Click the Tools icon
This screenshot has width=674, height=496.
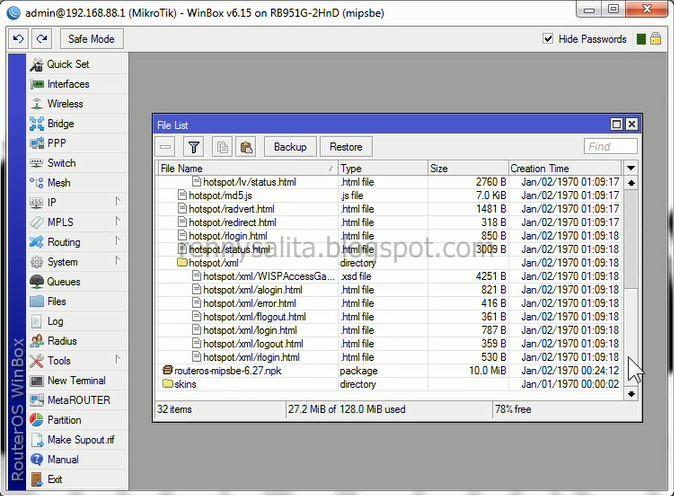click(37, 361)
